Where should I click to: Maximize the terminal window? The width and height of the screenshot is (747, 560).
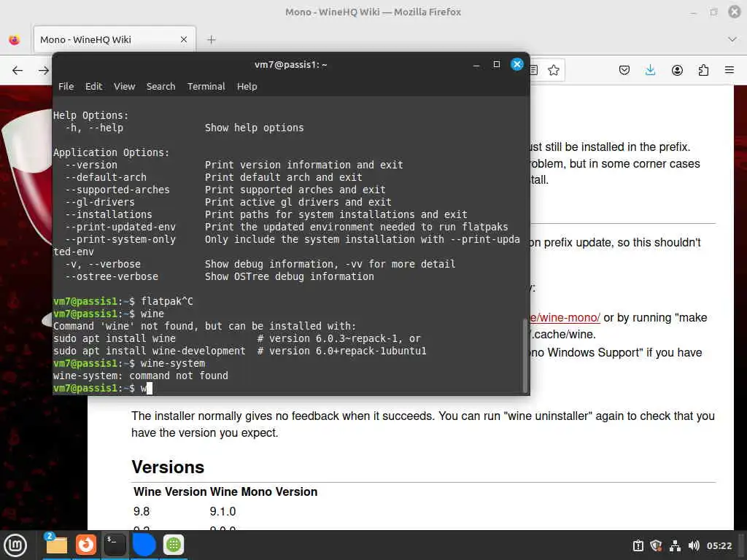click(496, 64)
